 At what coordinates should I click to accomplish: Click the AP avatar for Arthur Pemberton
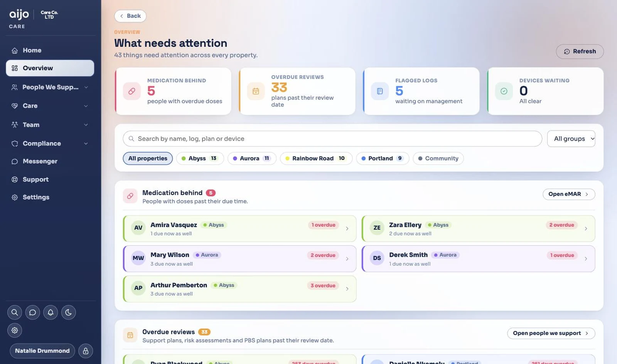point(138,288)
